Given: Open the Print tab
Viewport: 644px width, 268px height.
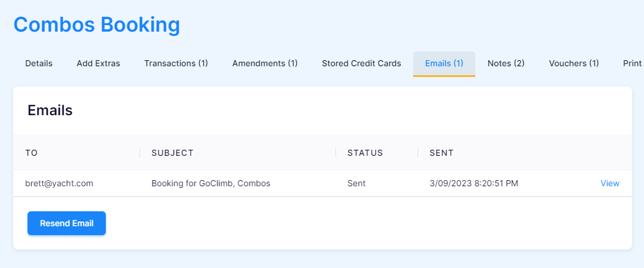Looking at the screenshot, I should [x=632, y=63].
